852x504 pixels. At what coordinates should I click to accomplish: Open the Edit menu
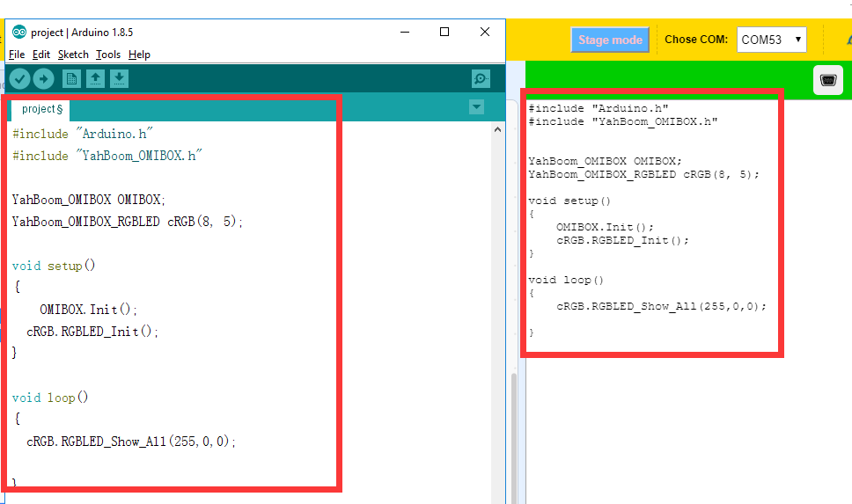[x=41, y=55]
